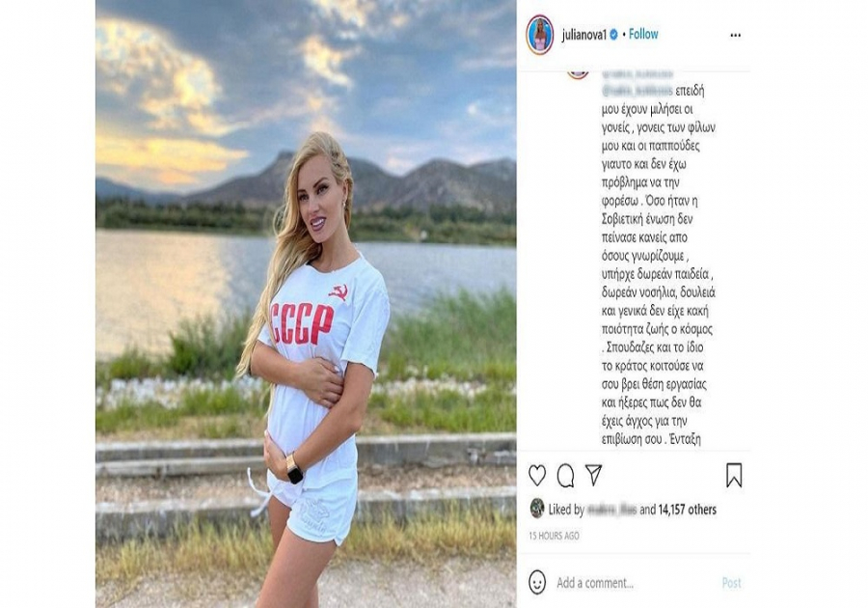The width and height of the screenshot is (868, 608).
Task: Click the julianova1 profile avatar
Action: pyautogui.click(x=540, y=35)
